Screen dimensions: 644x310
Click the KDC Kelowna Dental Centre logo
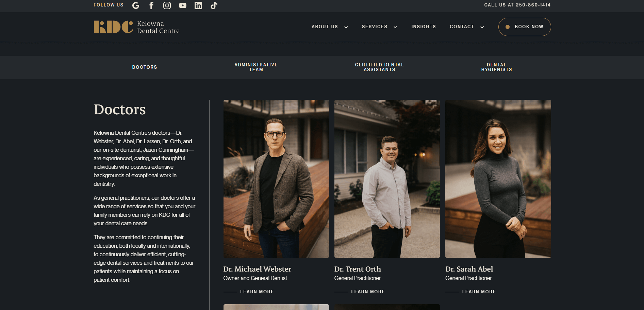(x=136, y=27)
